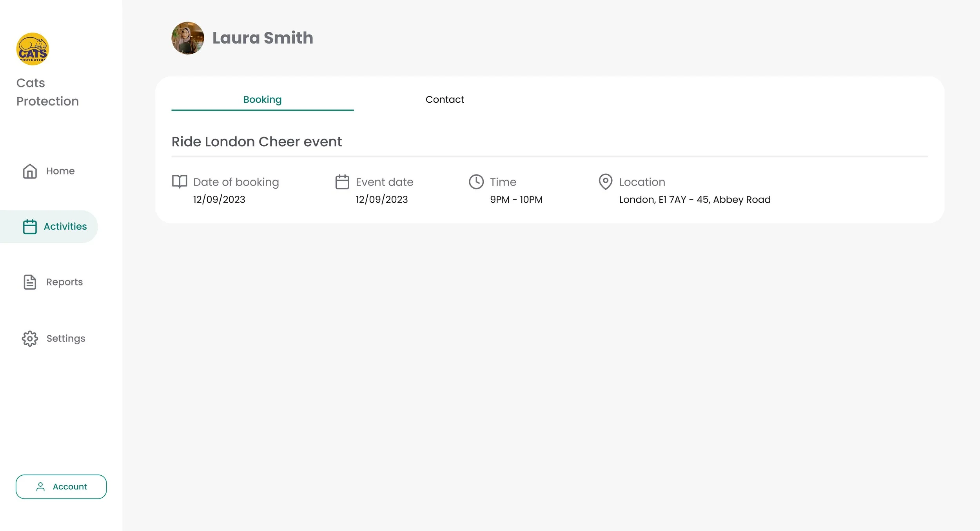Click the Event date label
This screenshot has width=980, height=531.
[385, 182]
